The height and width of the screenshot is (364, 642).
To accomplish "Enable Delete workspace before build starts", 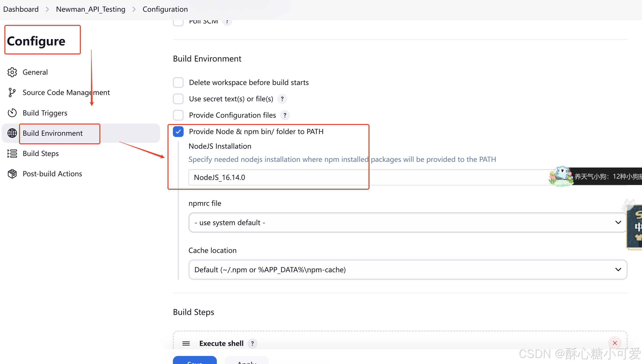I will pos(178,82).
